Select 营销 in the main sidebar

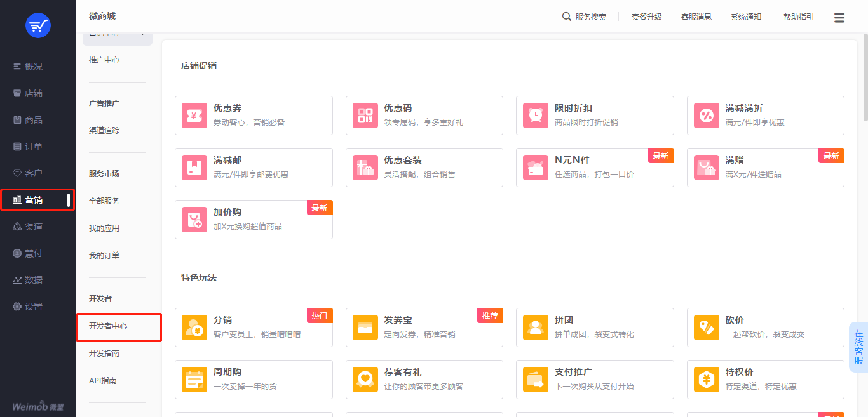37,200
